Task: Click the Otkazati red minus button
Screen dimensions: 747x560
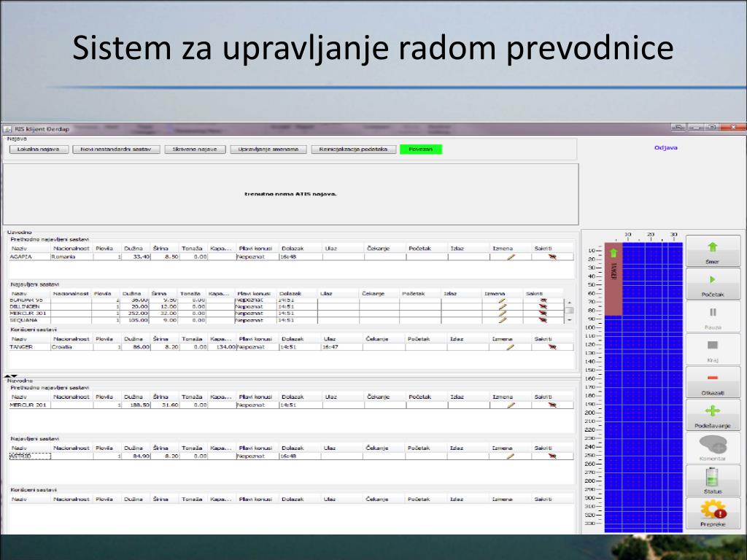Action: coord(713,382)
